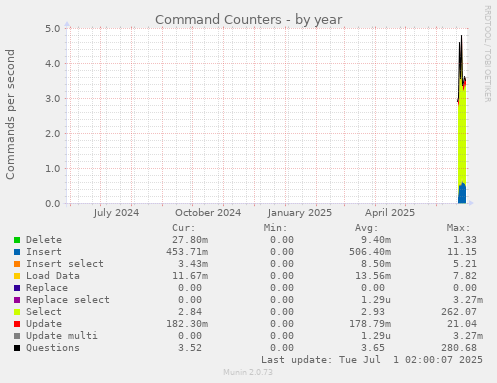Click the Load Data legend label
Screen dimensions: 497x383
(x=53, y=276)
